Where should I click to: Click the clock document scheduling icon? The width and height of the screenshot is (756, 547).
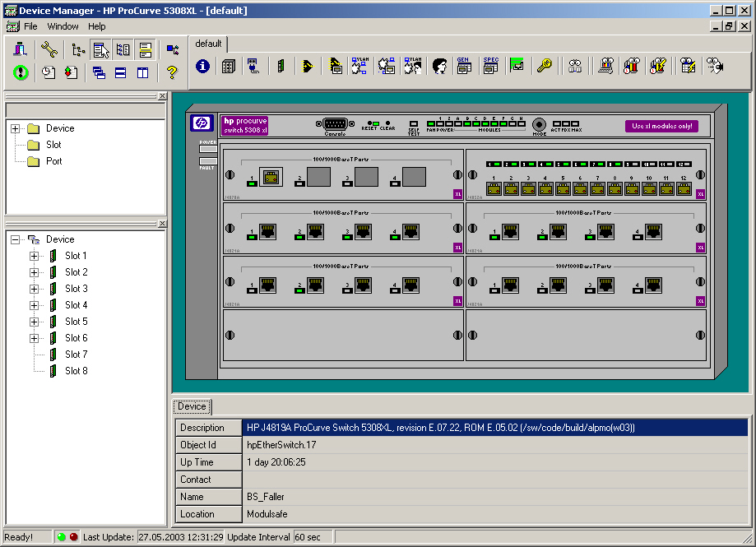(49, 72)
